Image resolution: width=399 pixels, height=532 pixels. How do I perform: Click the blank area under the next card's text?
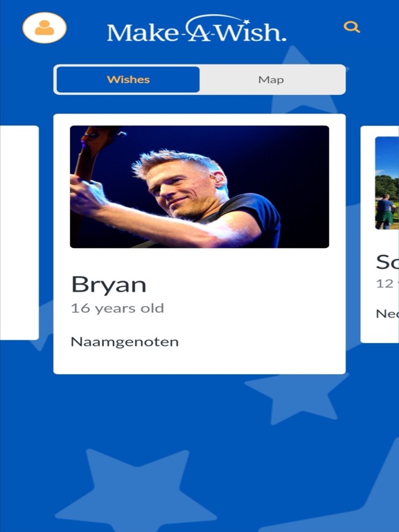(x=380, y=331)
